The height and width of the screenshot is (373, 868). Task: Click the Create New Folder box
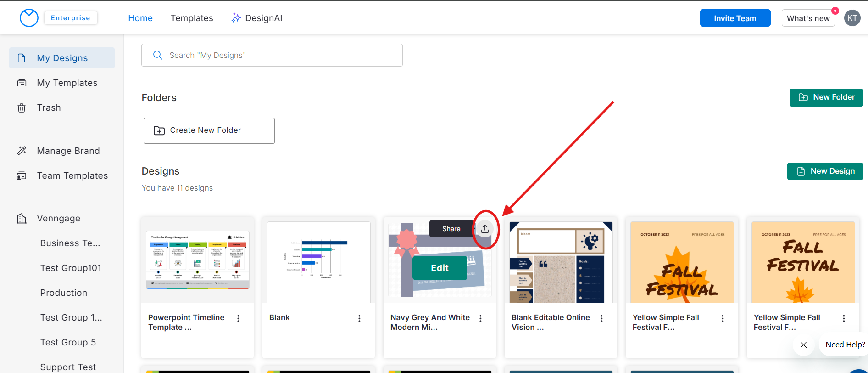coord(209,130)
